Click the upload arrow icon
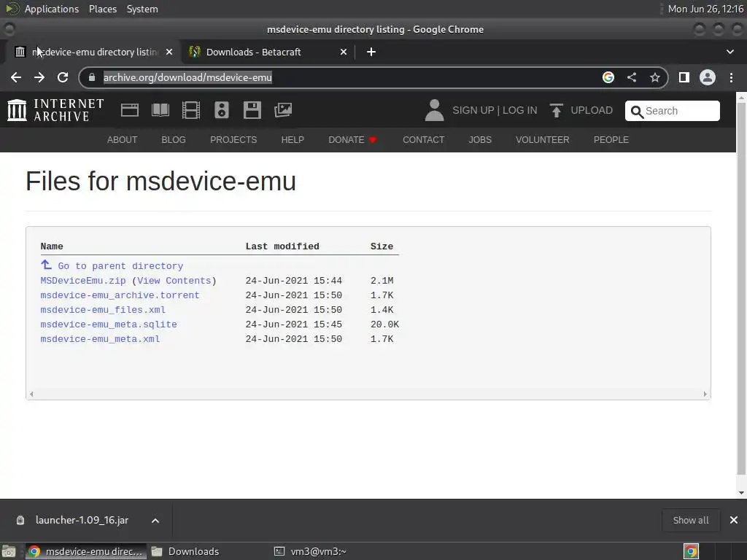 coord(556,110)
